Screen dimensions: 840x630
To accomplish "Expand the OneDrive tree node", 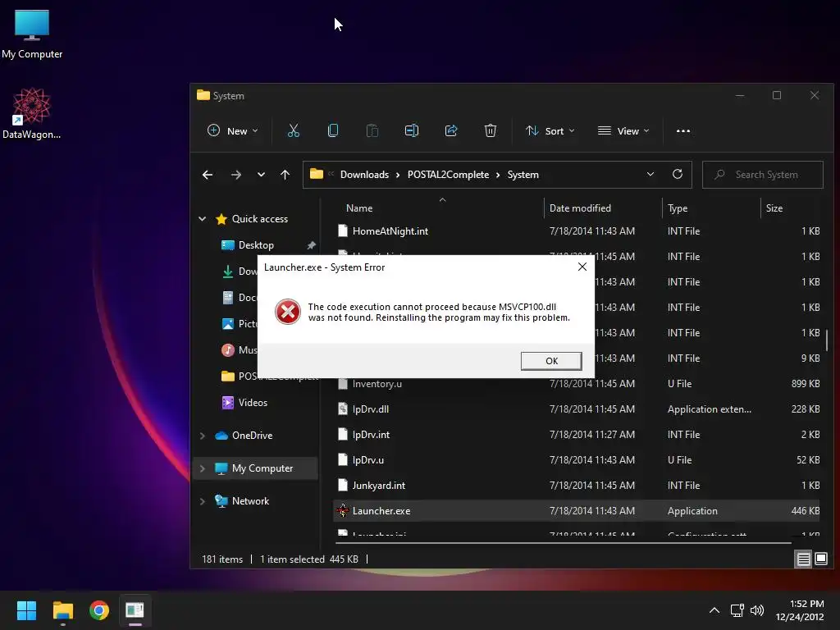I will point(203,436).
